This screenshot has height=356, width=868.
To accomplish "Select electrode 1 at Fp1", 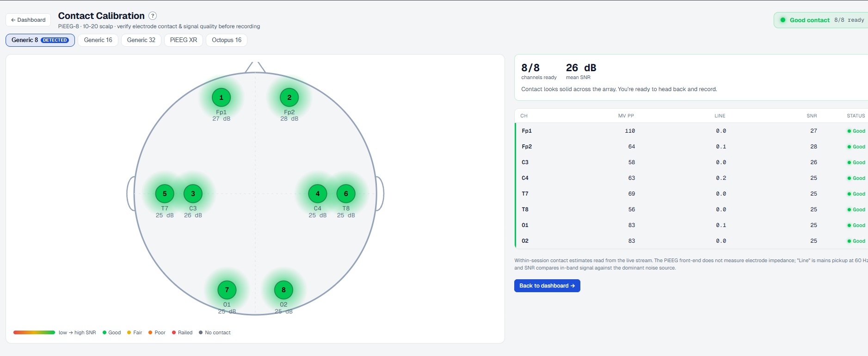I will [x=221, y=98].
